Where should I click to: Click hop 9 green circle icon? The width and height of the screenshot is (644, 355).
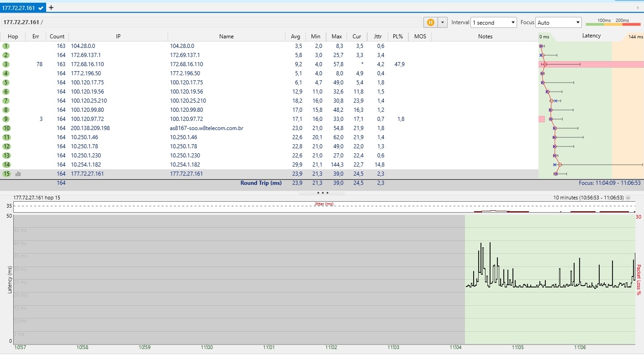[x=6, y=119]
